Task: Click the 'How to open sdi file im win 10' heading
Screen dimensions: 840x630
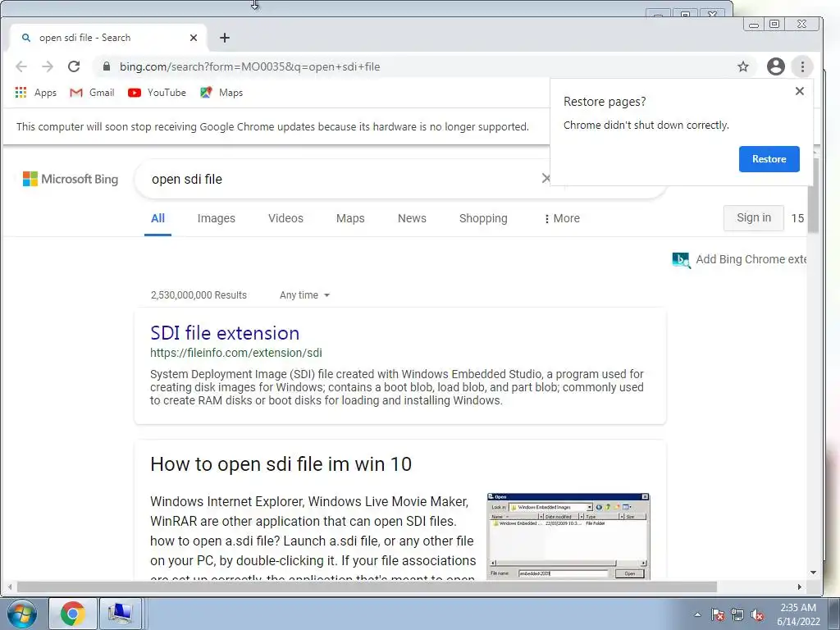Action: (x=281, y=464)
